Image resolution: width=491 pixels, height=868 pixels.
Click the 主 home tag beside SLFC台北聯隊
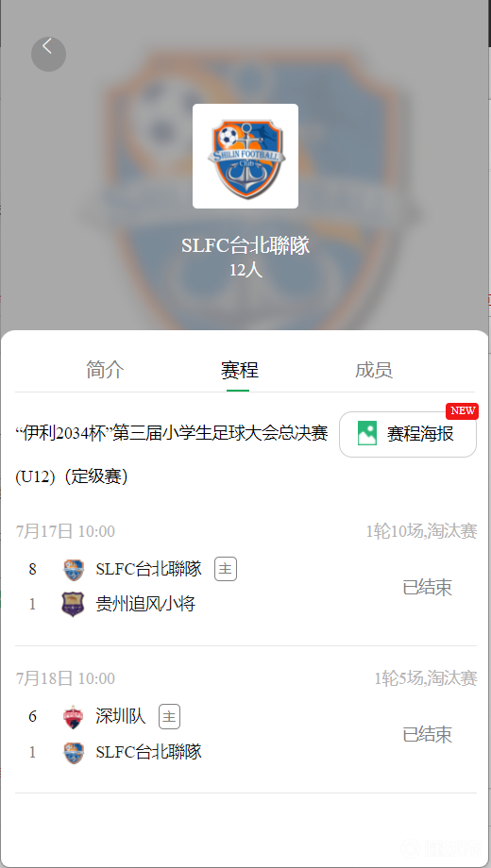226,569
